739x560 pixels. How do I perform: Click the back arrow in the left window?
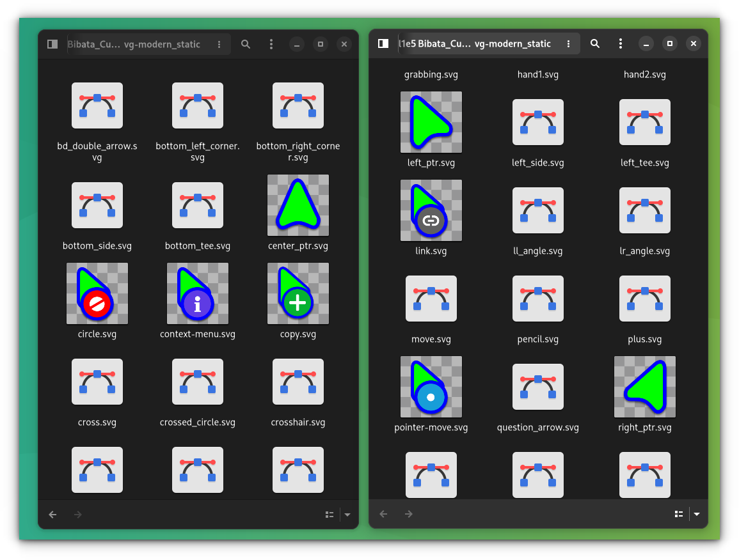[52, 515]
